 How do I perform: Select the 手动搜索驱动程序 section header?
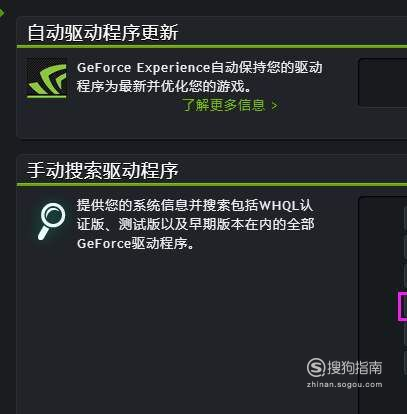pyautogui.click(x=103, y=171)
